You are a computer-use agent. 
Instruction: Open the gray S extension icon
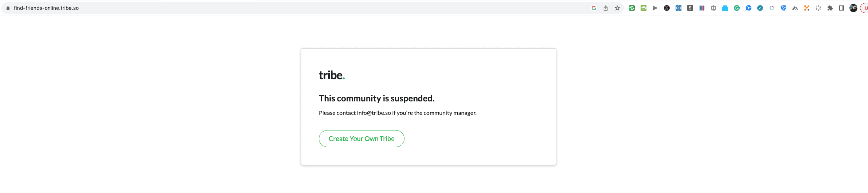(x=690, y=8)
